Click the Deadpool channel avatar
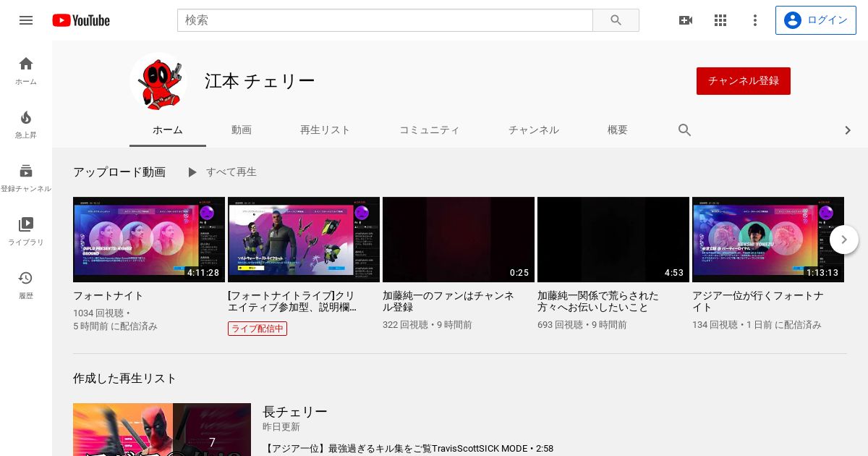Viewport: 868px width, 456px height. [158, 81]
